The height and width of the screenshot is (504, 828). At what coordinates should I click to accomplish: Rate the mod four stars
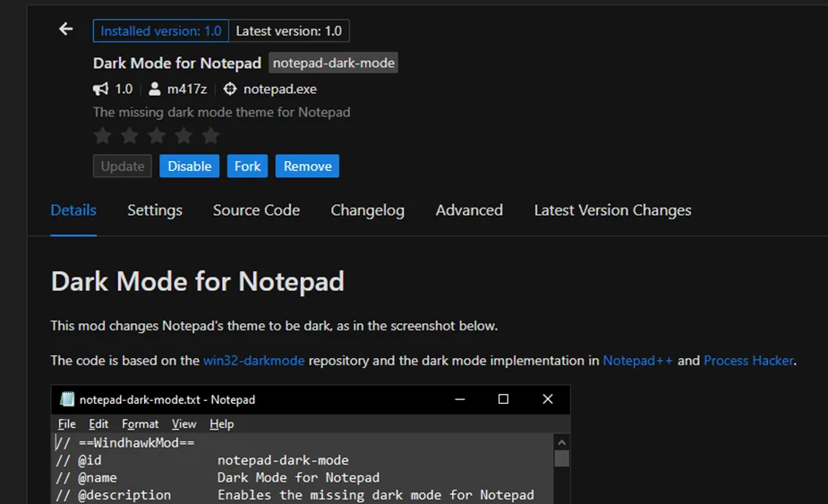click(184, 136)
